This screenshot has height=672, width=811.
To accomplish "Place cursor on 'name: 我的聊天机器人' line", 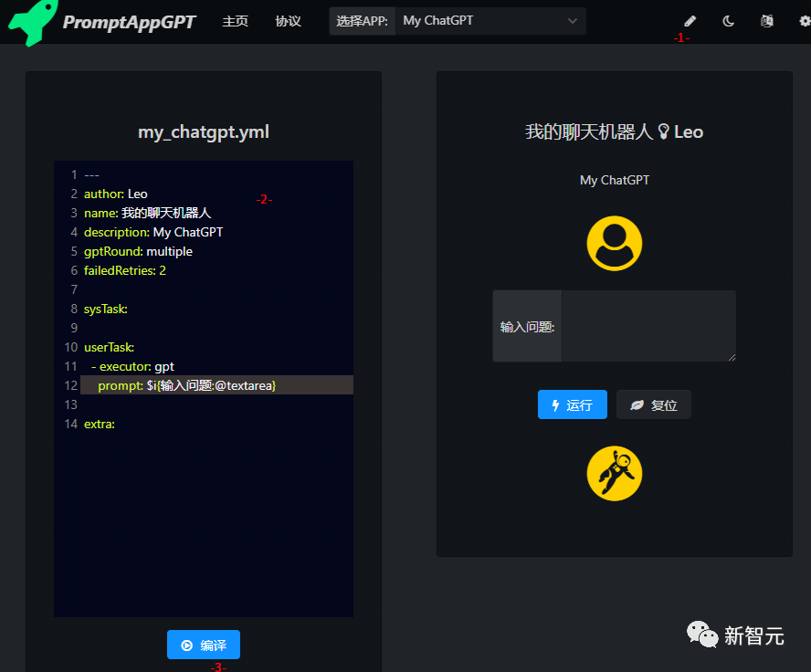I will pos(147,213).
